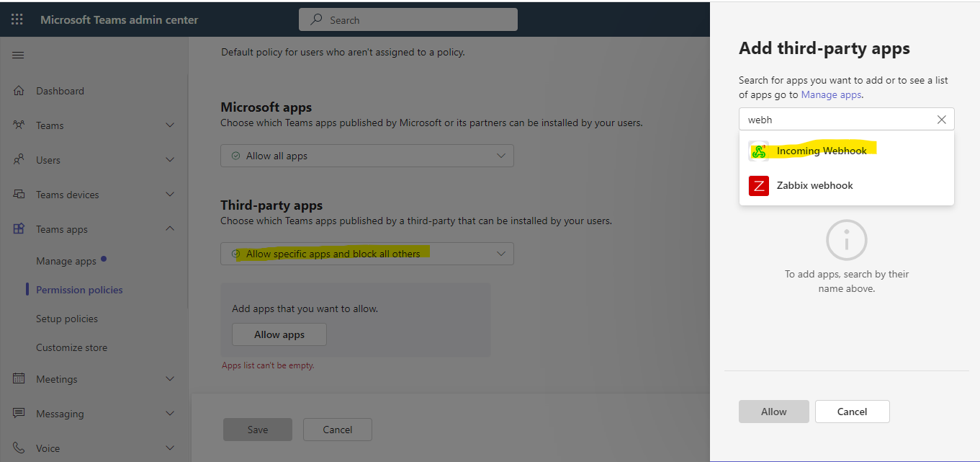Open the app launcher waffle icon
This screenshot has height=462, width=980.
17,19
